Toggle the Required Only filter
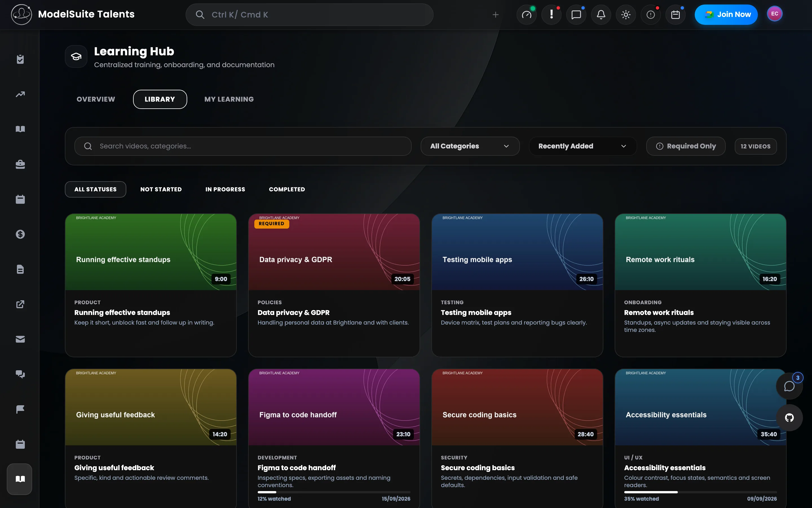This screenshot has height=508, width=812. click(x=686, y=146)
